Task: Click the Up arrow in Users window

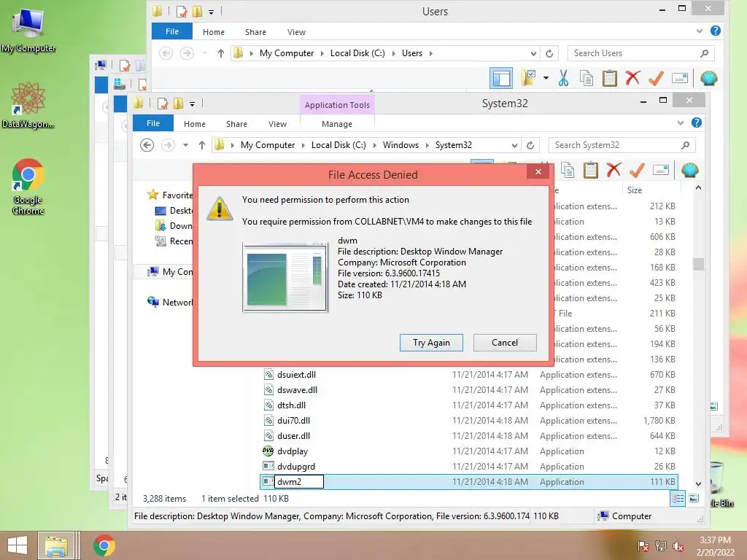Action: tap(220, 53)
